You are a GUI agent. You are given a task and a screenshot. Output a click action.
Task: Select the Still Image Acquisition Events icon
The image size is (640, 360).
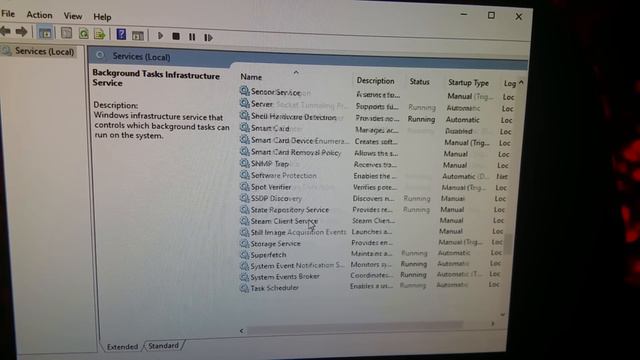pyautogui.click(x=244, y=232)
